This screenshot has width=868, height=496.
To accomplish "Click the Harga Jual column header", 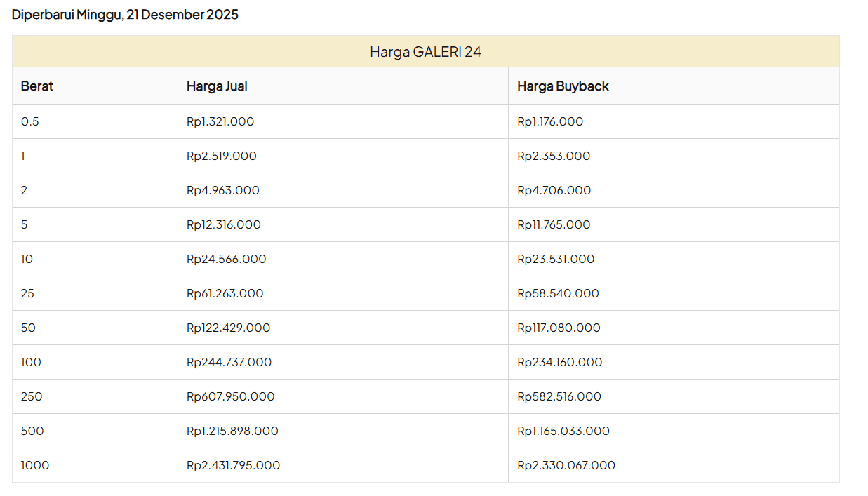I will point(216,86).
